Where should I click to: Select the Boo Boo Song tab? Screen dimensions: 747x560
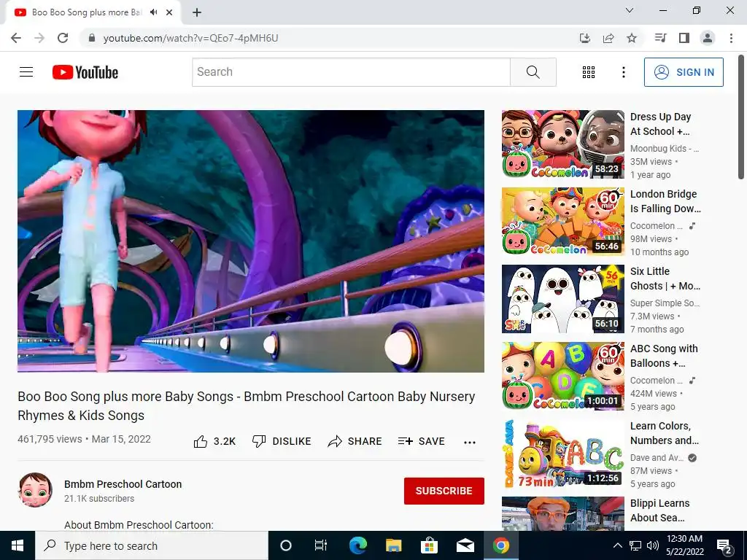click(x=93, y=12)
